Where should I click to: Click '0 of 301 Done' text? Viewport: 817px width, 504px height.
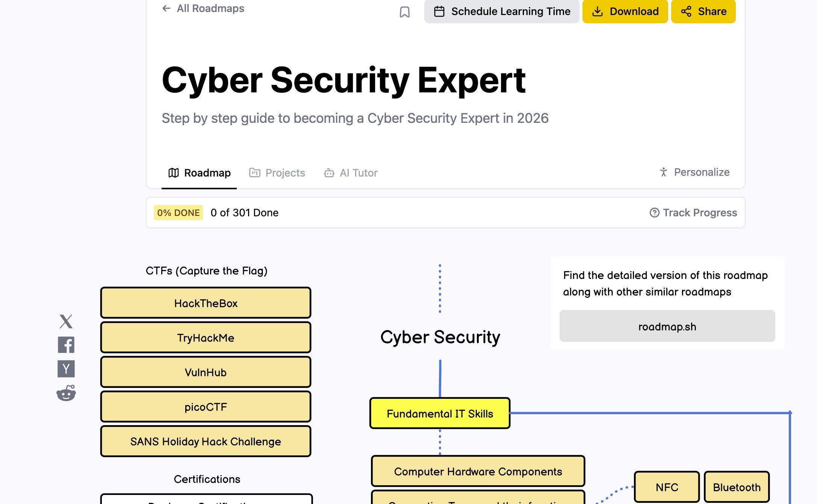click(x=245, y=213)
